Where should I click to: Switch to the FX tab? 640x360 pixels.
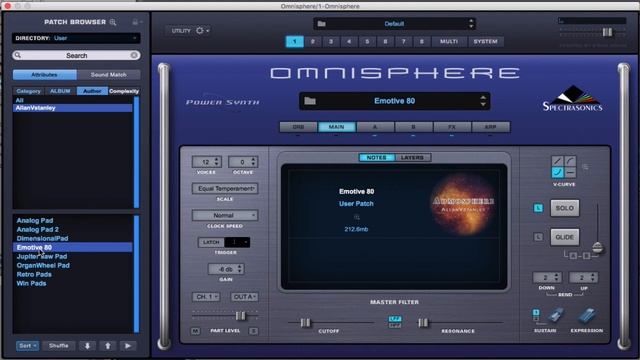tap(452, 127)
